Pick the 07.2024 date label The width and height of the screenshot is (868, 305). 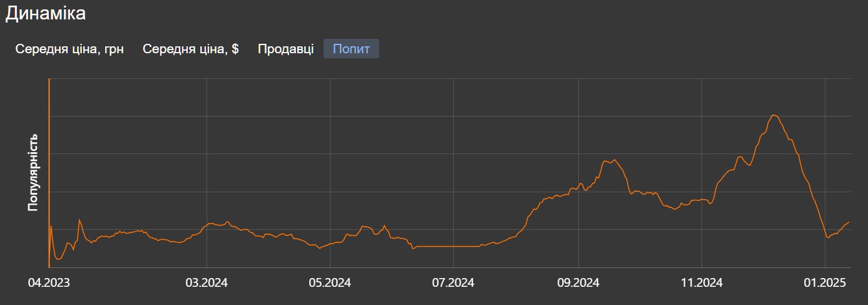coord(454,283)
